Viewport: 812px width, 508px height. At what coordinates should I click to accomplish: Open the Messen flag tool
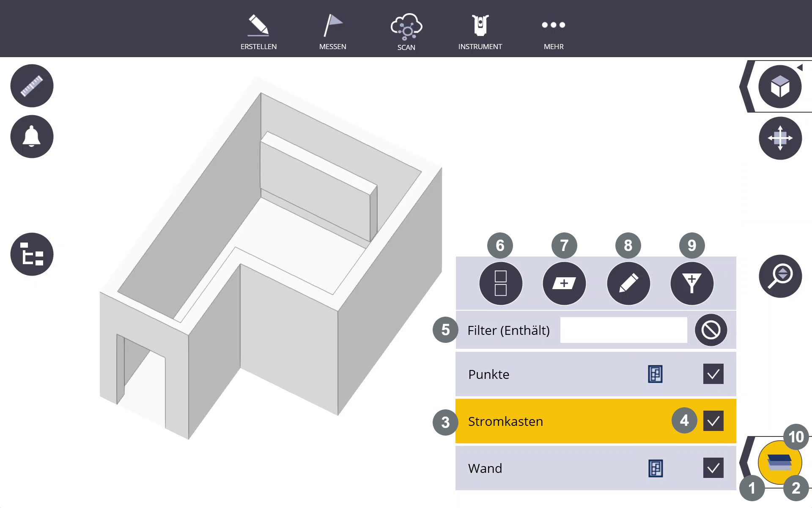tap(332, 26)
